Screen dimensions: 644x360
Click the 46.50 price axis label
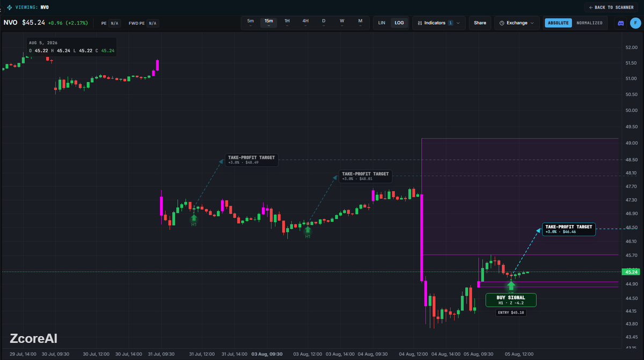click(631, 228)
